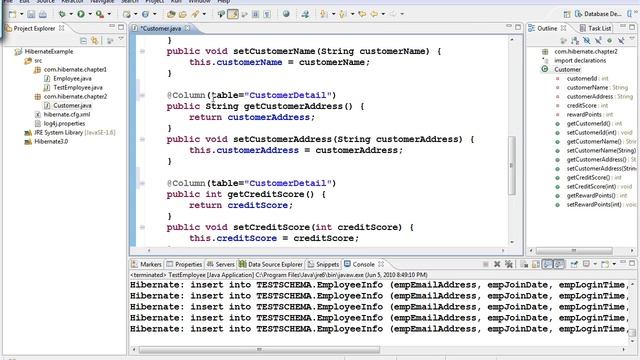Click the Print toolbar icon
The width and height of the screenshot is (640, 360).
[42, 14]
